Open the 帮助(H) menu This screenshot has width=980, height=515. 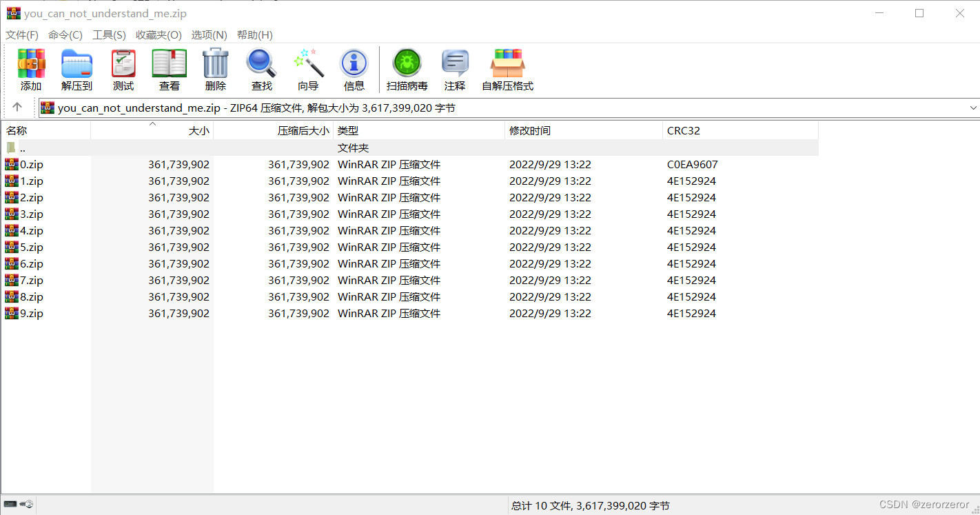[254, 34]
